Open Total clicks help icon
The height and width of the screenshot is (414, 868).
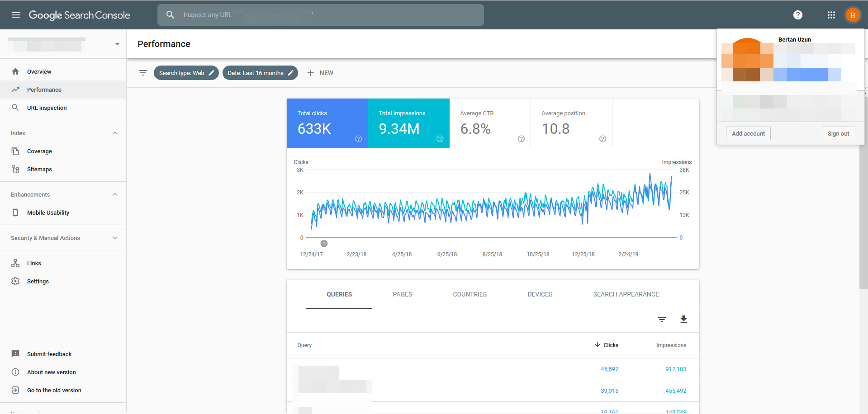tap(358, 139)
